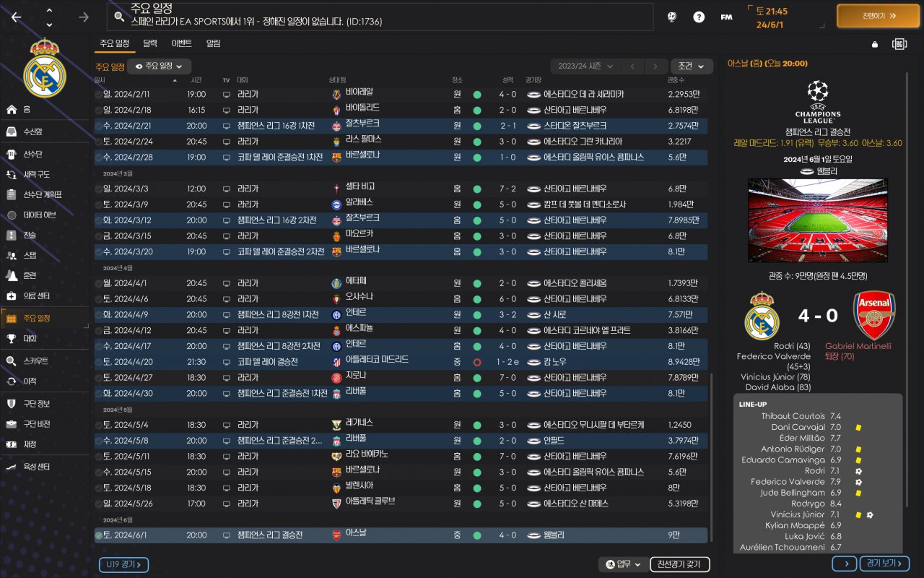Image resolution: width=924 pixels, height=578 pixels.
Task: Click the 경기 보기 button
Action: coord(885,564)
